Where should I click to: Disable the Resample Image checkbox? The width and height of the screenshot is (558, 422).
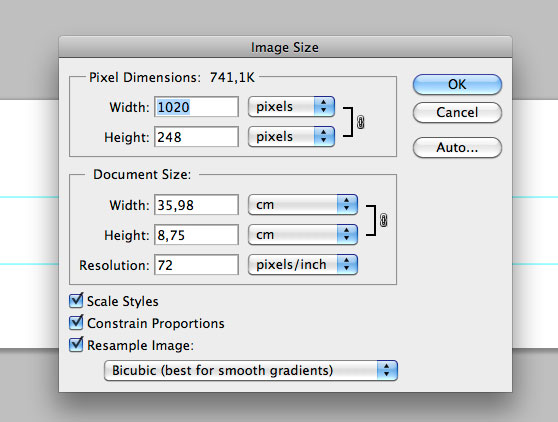point(76,344)
